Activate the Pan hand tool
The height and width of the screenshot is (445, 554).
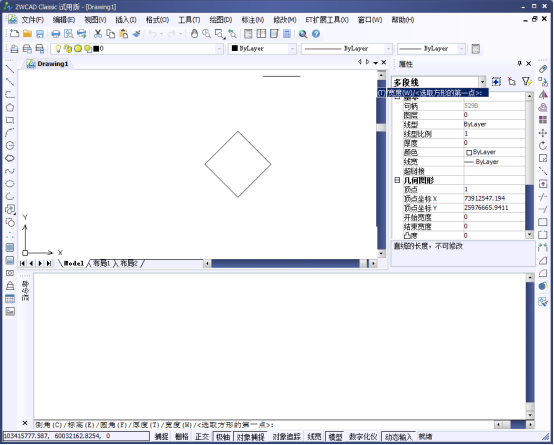[x=194, y=34]
